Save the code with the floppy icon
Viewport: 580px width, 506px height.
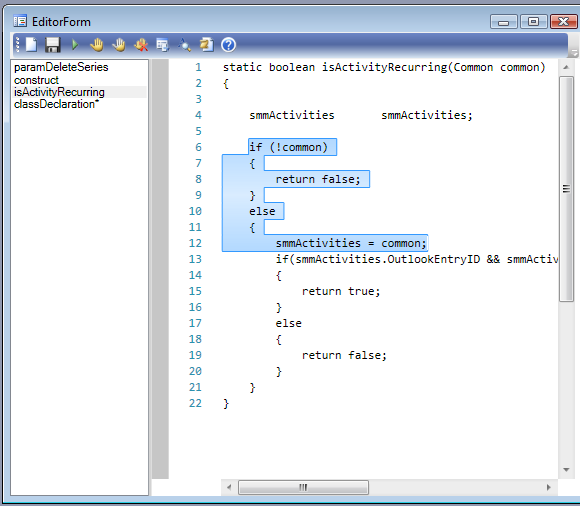(53, 45)
